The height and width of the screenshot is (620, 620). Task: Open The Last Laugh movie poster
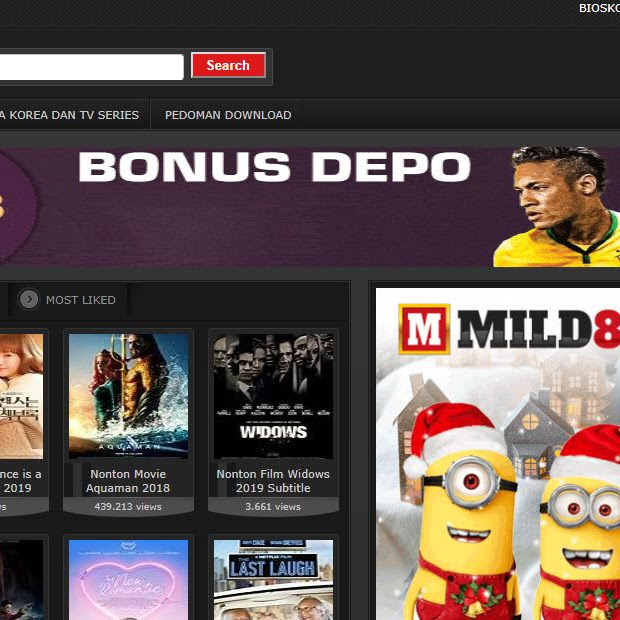click(x=273, y=580)
